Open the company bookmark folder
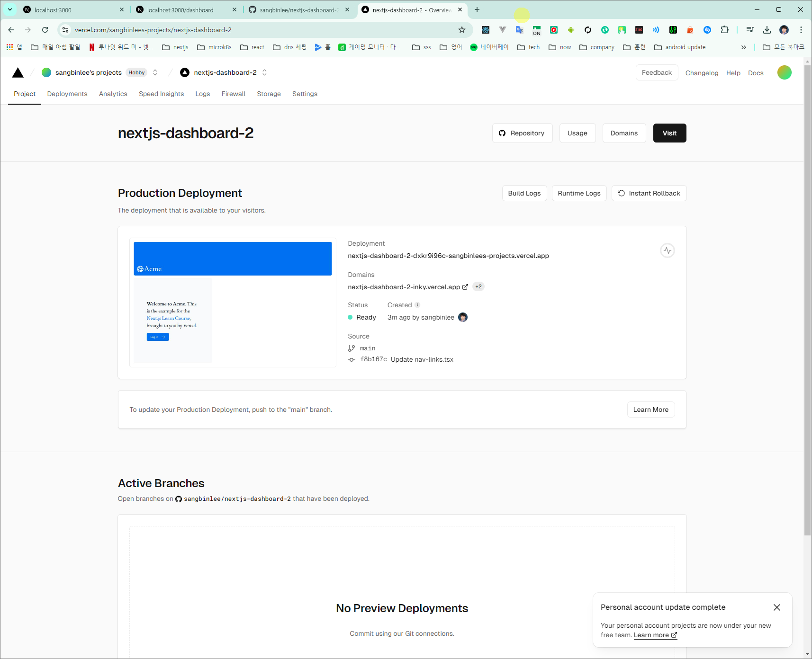812x659 pixels. click(x=597, y=47)
